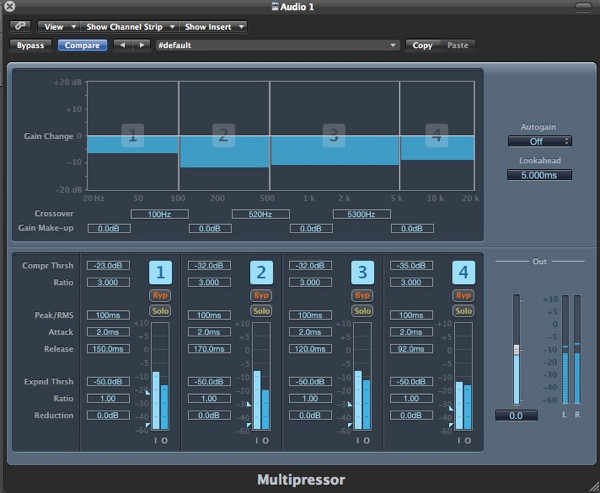Bypass band 2 with Byp button
Screen dimensions: 600x493
pos(261,295)
